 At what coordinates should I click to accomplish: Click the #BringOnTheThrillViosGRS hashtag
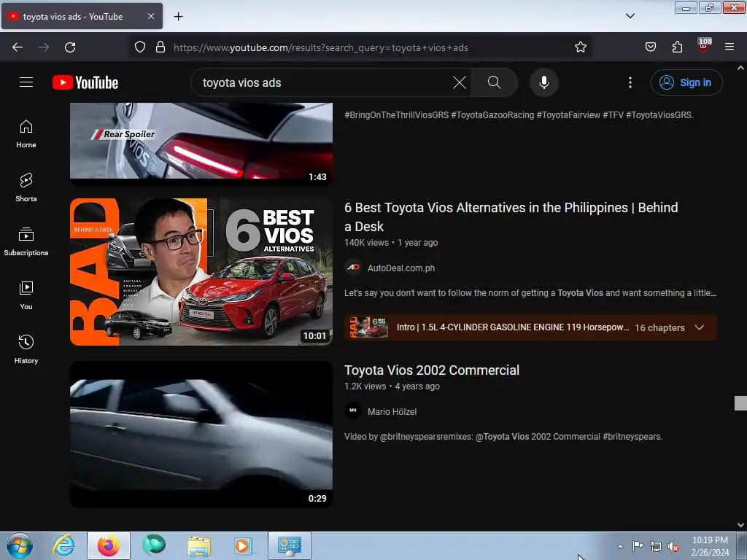396,114
